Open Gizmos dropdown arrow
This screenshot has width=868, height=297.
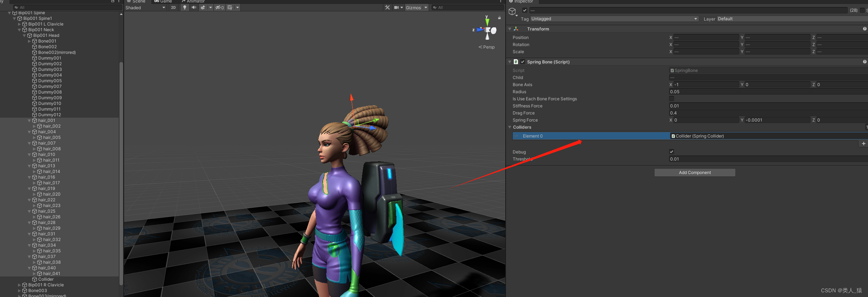coord(425,7)
